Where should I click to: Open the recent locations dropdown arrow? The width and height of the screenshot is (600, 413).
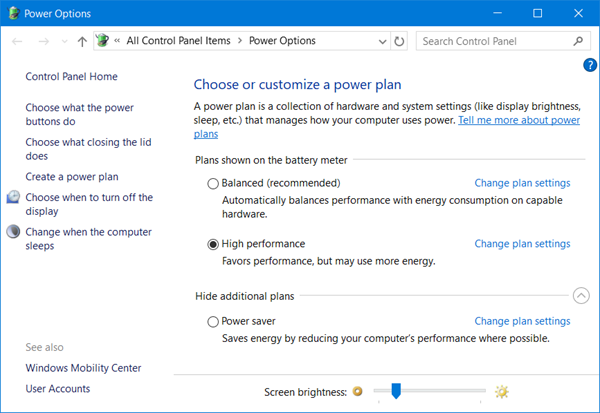(x=64, y=42)
